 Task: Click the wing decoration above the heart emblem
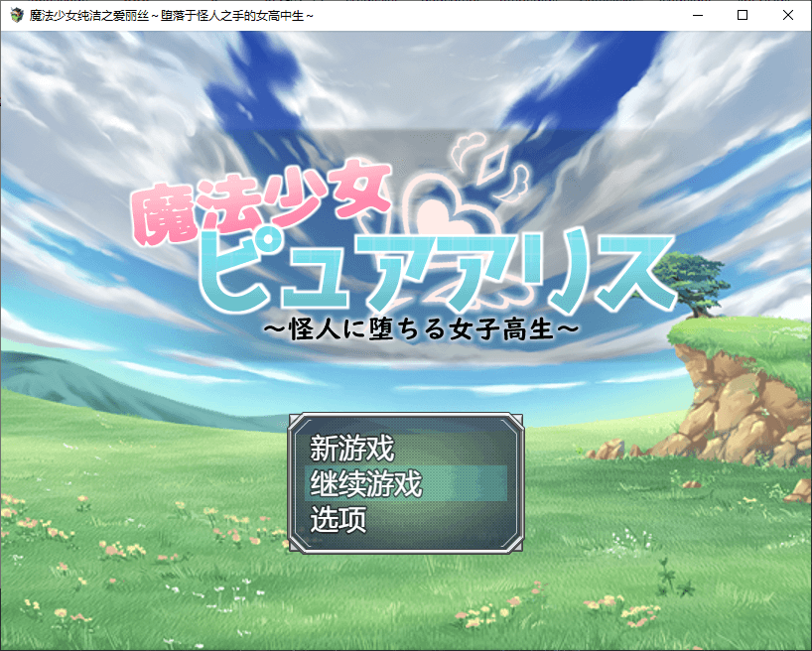[x=488, y=159]
